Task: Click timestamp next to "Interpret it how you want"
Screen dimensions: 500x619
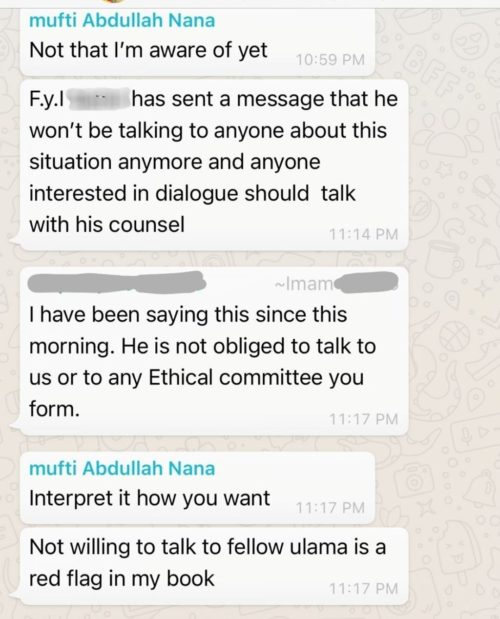Action: tap(330, 508)
